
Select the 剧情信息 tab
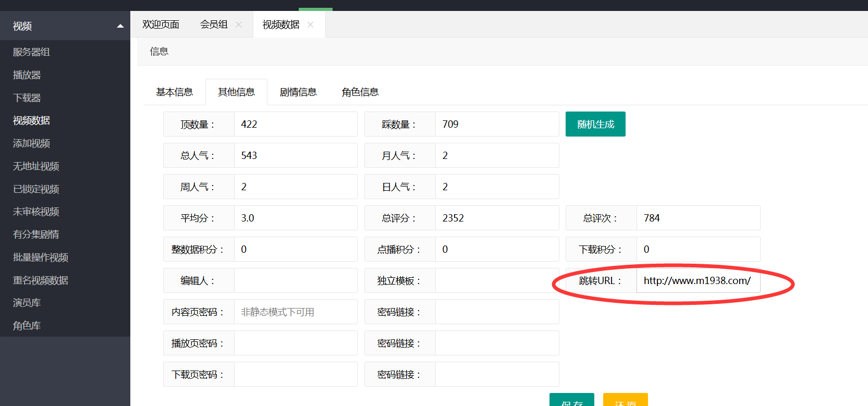tap(298, 92)
